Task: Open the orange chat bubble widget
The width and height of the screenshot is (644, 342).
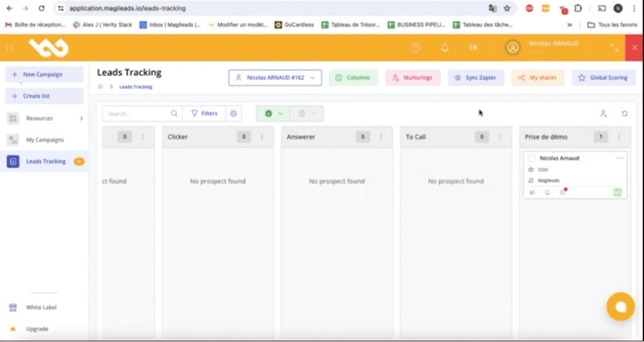Action: point(620,307)
